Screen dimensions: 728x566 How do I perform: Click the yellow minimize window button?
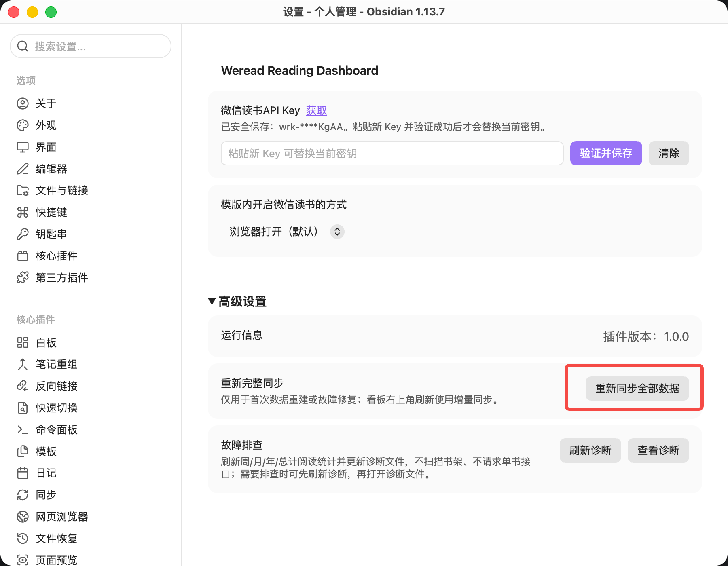click(x=32, y=12)
